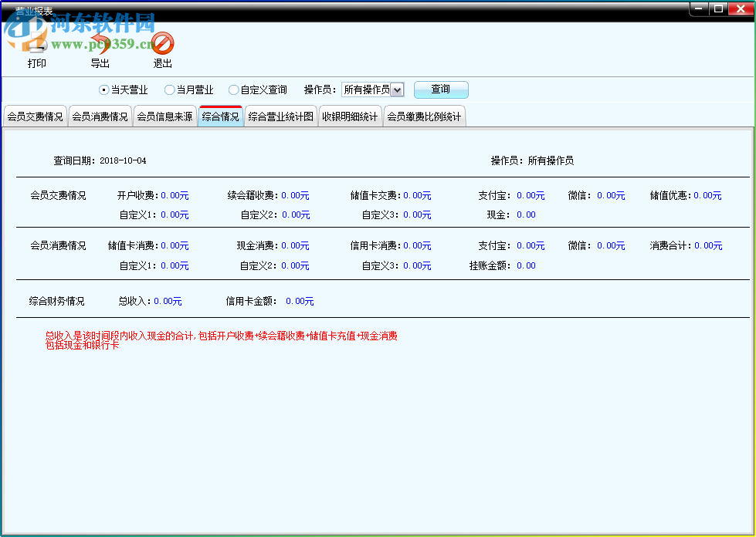Screen dimensions: 756x537
Task: Click the 信用卡金额 amount value
Action: [299, 301]
